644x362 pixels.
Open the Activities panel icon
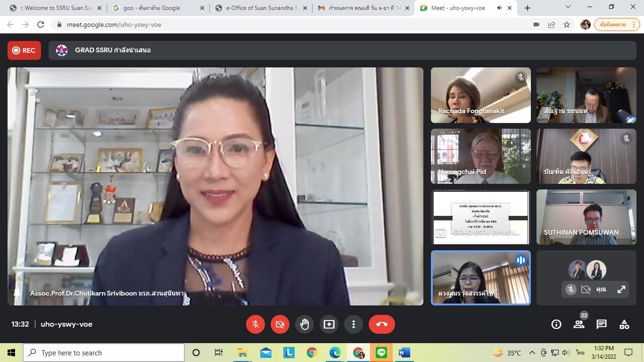pyautogui.click(x=624, y=324)
